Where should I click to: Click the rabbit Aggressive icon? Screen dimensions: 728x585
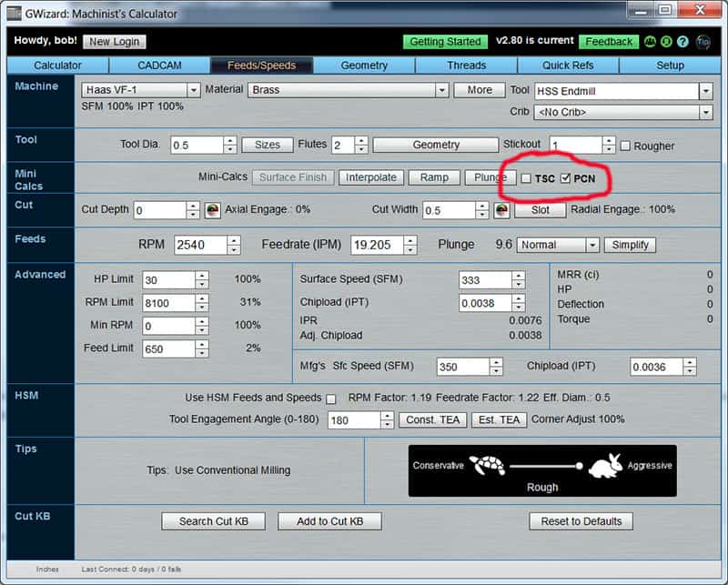click(606, 466)
